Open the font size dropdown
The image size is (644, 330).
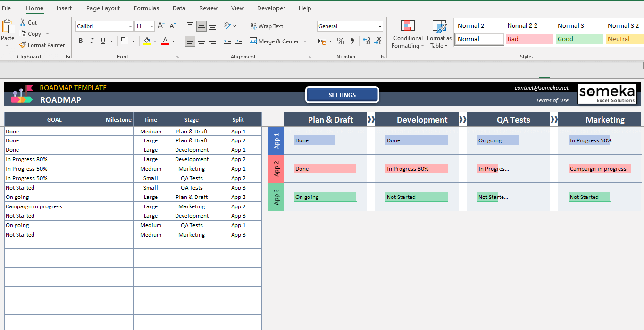[151, 26]
